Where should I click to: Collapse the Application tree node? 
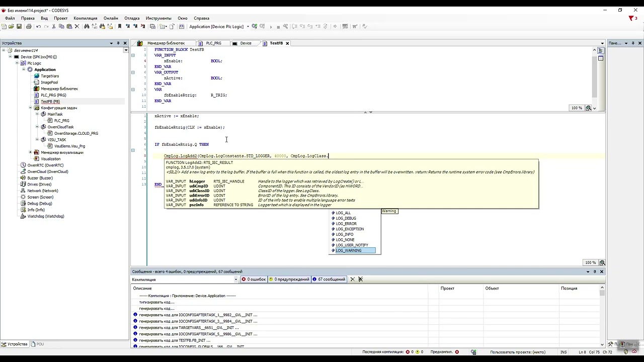[x=24, y=69]
